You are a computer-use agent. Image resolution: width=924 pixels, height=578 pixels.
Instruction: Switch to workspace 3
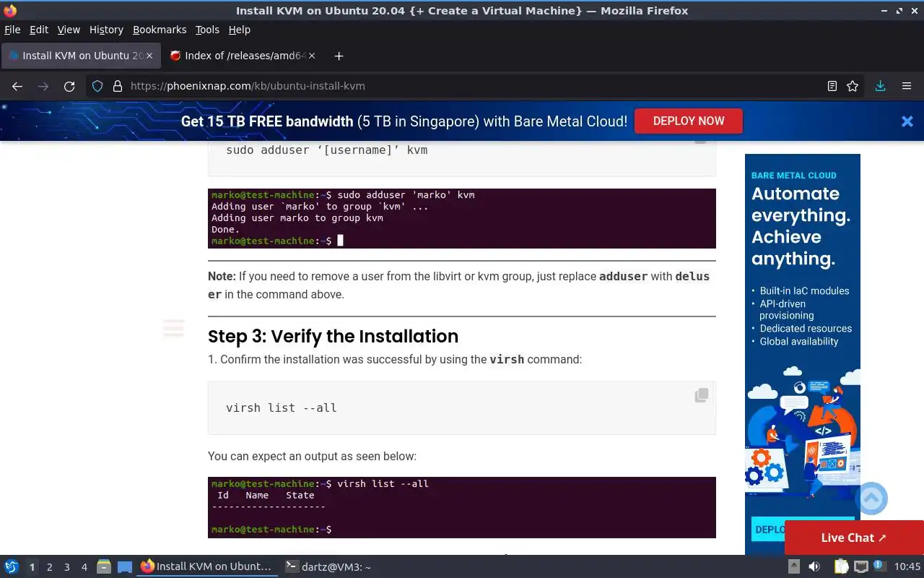(x=66, y=567)
